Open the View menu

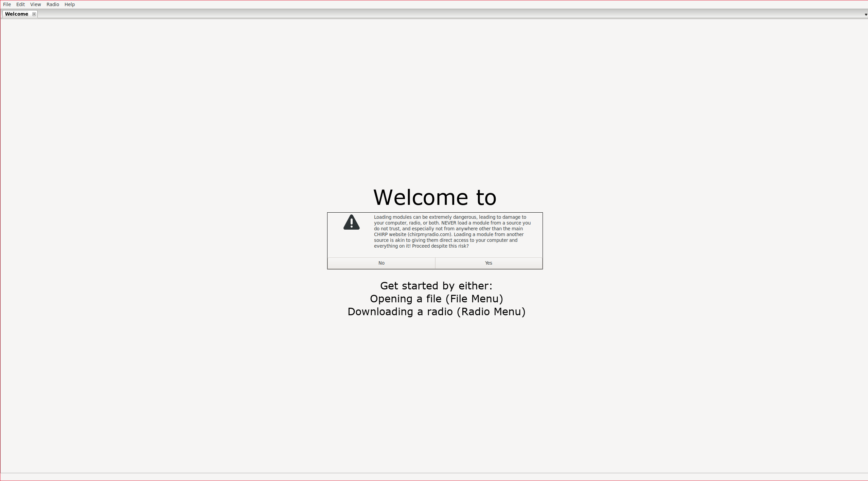click(35, 4)
